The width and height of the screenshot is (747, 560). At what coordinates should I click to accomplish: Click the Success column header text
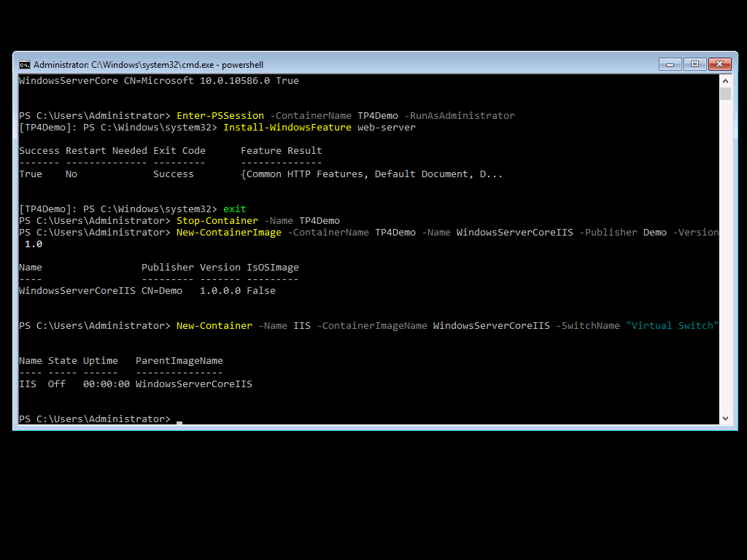(39, 150)
